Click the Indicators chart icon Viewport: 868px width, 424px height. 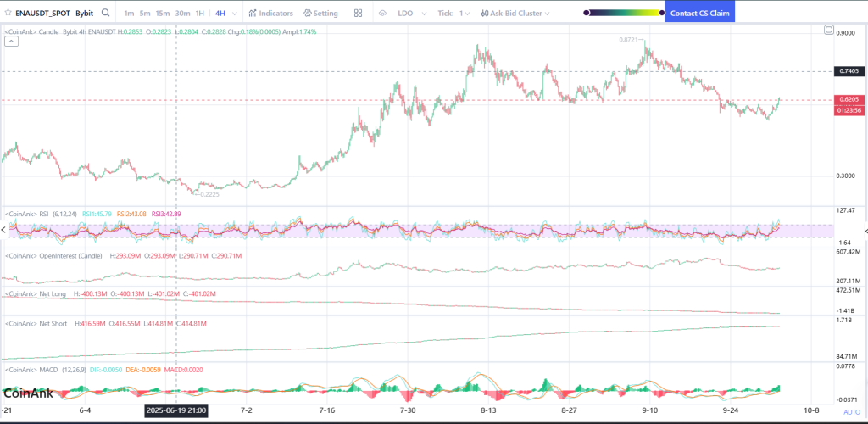tap(253, 13)
